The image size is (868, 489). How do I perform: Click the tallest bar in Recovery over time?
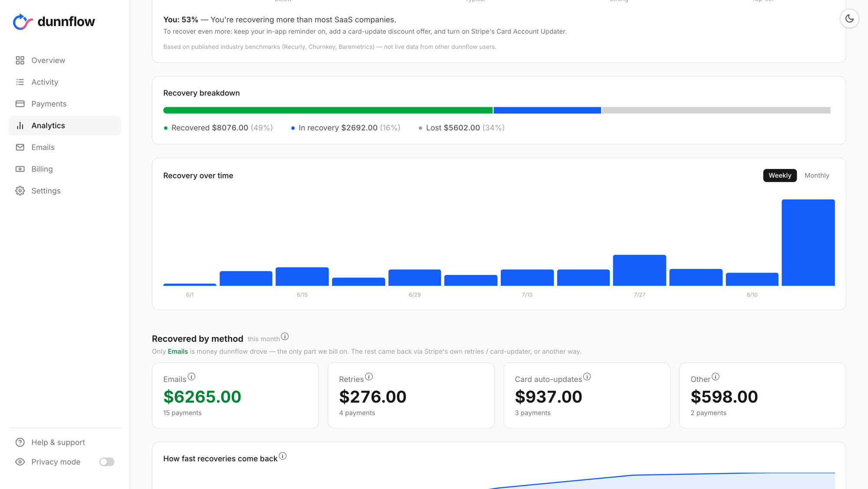point(808,242)
